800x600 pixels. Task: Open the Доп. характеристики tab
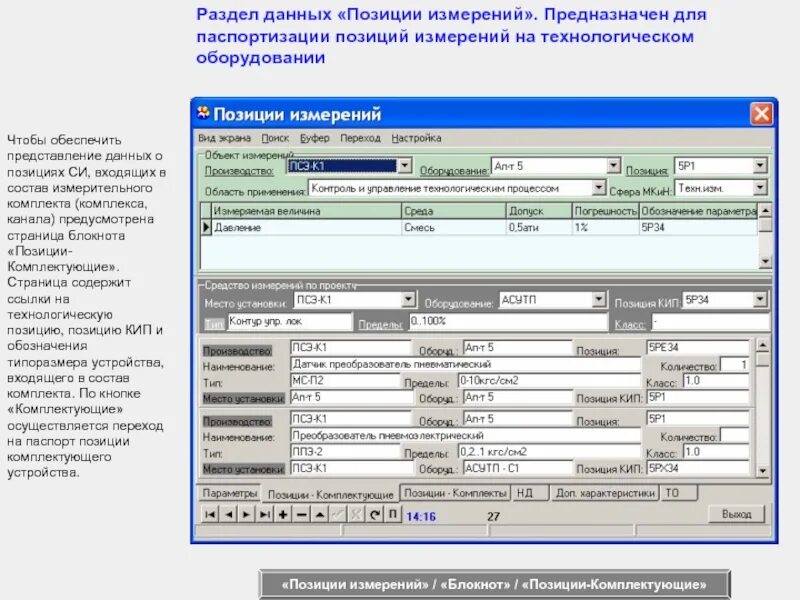click(x=605, y=493)
